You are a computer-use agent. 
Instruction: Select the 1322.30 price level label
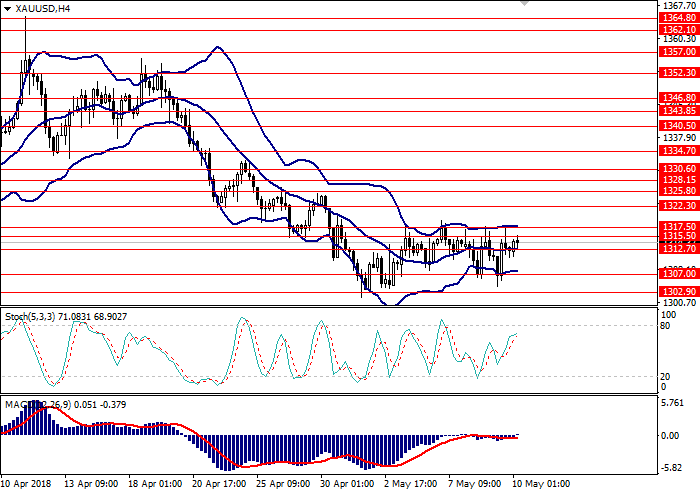tap(678, 205)
